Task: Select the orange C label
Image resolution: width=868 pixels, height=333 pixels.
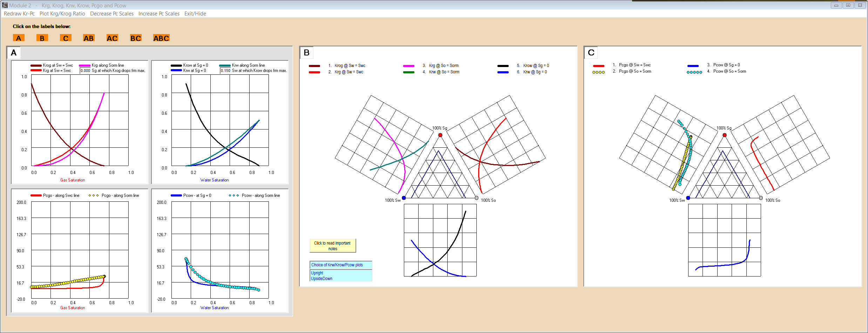Action: [66, 38]
